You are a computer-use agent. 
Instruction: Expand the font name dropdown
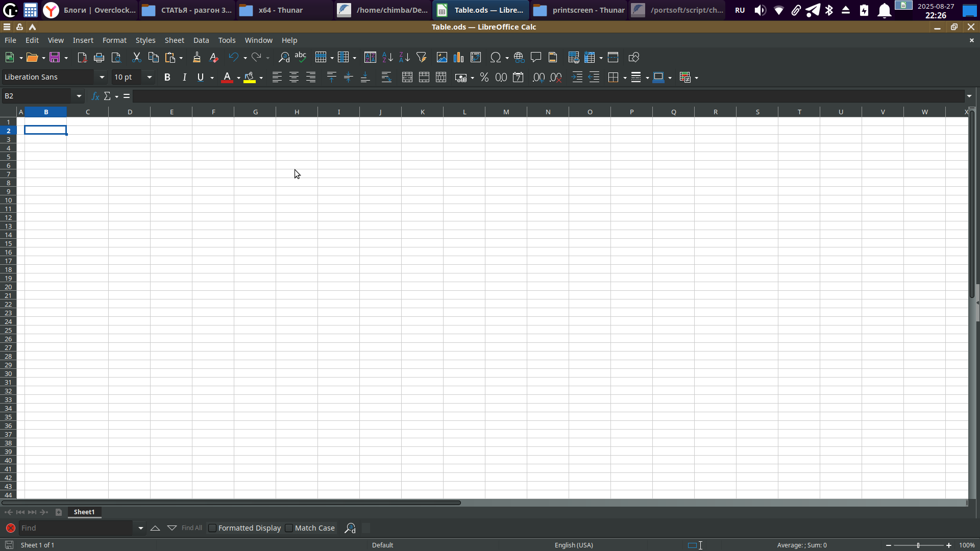102,78
